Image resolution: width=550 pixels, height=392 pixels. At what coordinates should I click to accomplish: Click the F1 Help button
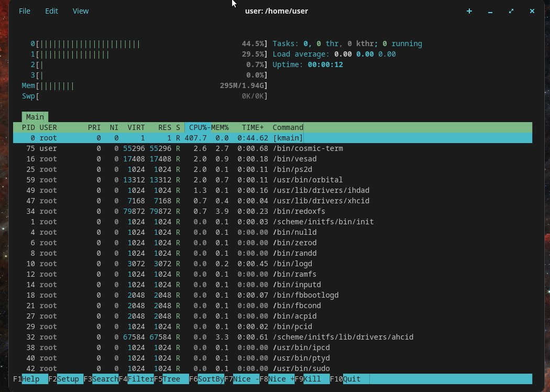click(30, 379)
